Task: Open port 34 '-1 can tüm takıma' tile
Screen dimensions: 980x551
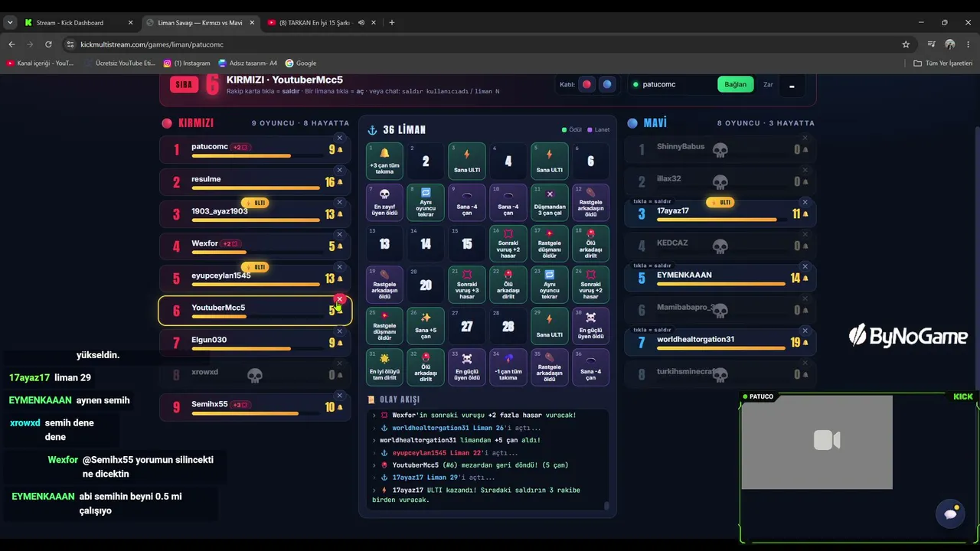Action: [508, 367]
